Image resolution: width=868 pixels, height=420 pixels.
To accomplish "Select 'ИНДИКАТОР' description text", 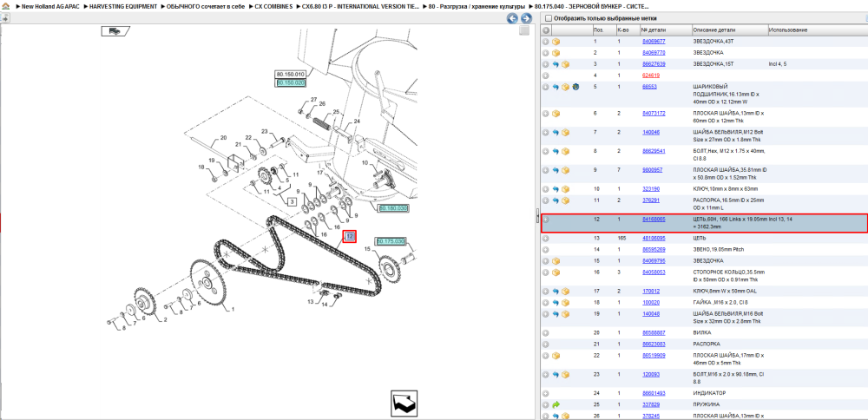I will 709,393.
